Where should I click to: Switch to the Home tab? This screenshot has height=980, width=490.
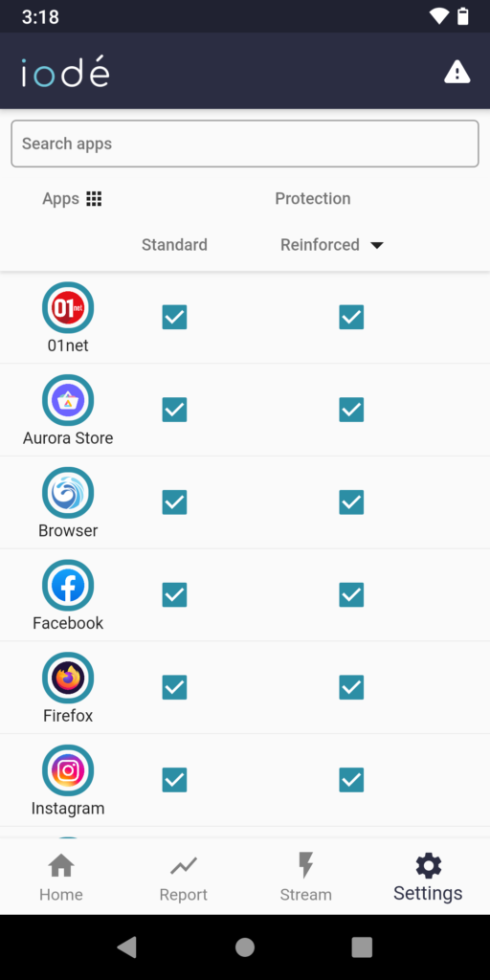point(61,878)
